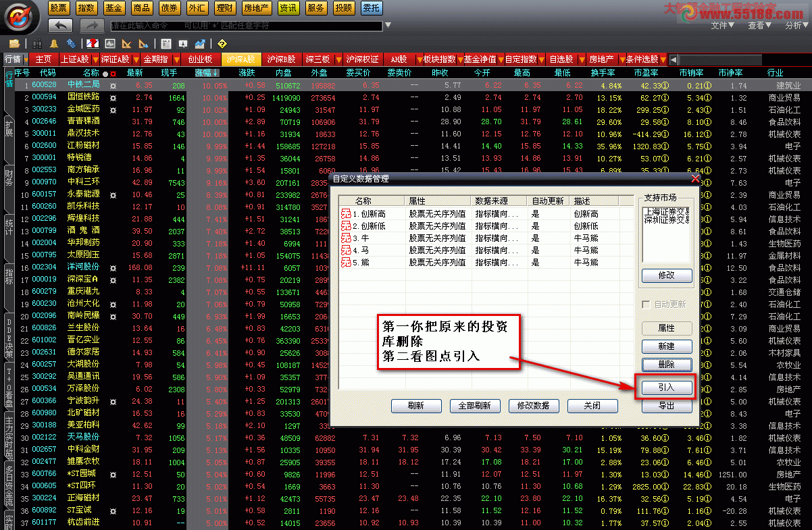The width and height of the screenshot is (812, 530).
Task: Open the news list document icon
Action: [166, 44]
